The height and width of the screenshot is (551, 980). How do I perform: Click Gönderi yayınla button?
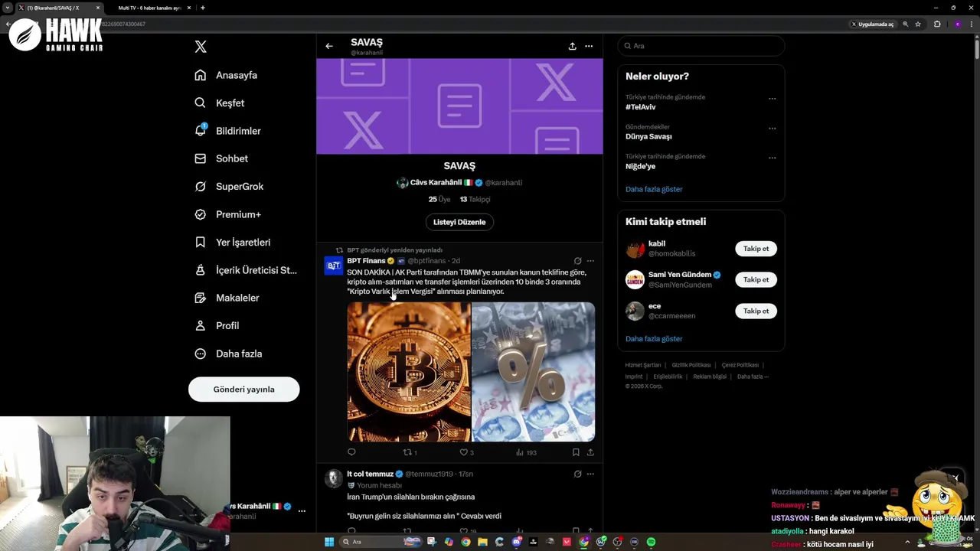pos(243,389)
